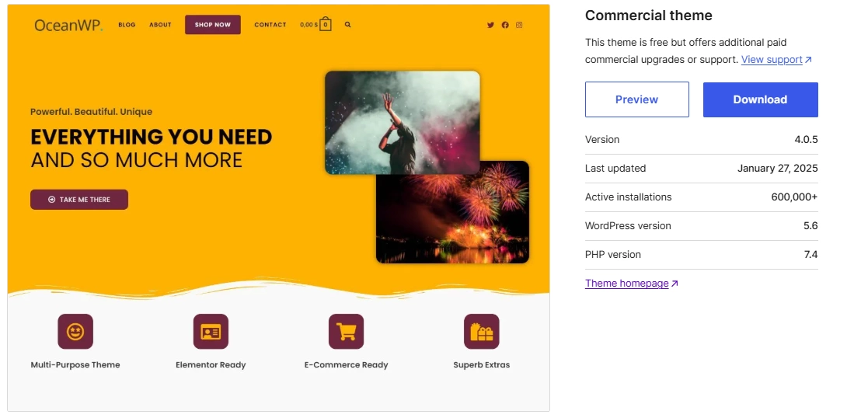Click the Facebook icon in theme header
Screen dimensions: 868x418
505,25
